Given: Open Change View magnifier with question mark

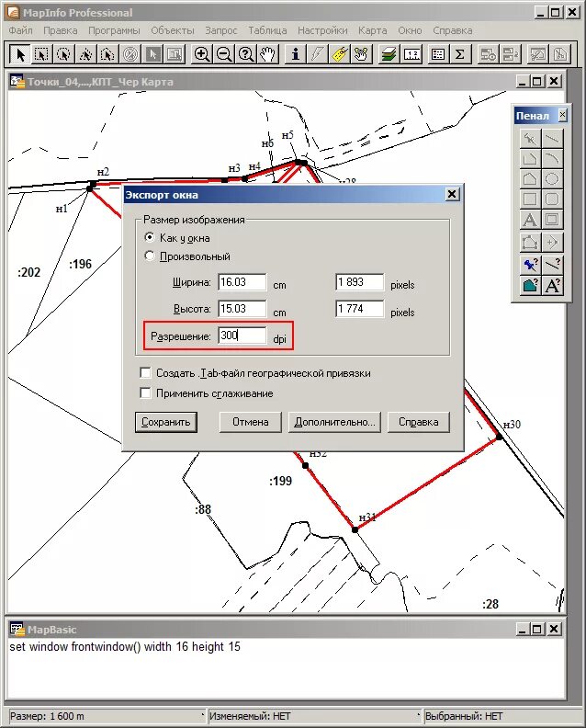Looking at the screenshot, I should [246, 54].
